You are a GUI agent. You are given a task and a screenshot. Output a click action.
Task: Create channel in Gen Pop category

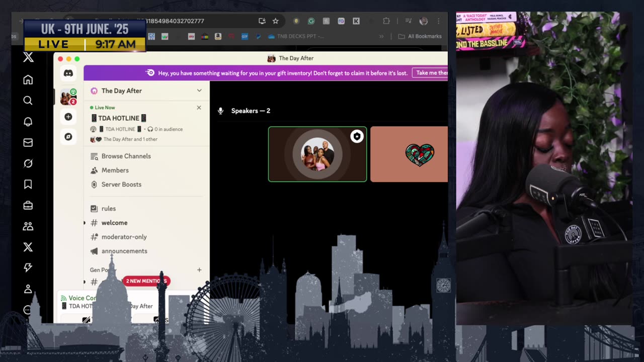click(199, 270)
